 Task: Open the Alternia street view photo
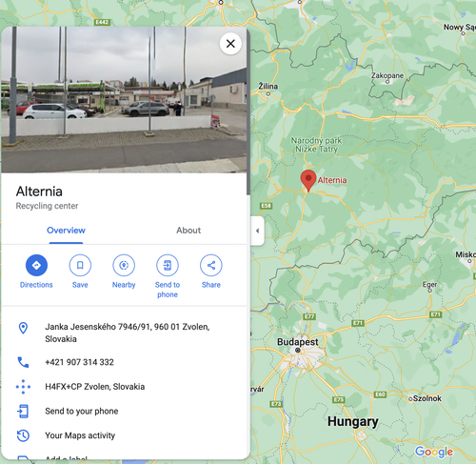[x=124, y=100]
